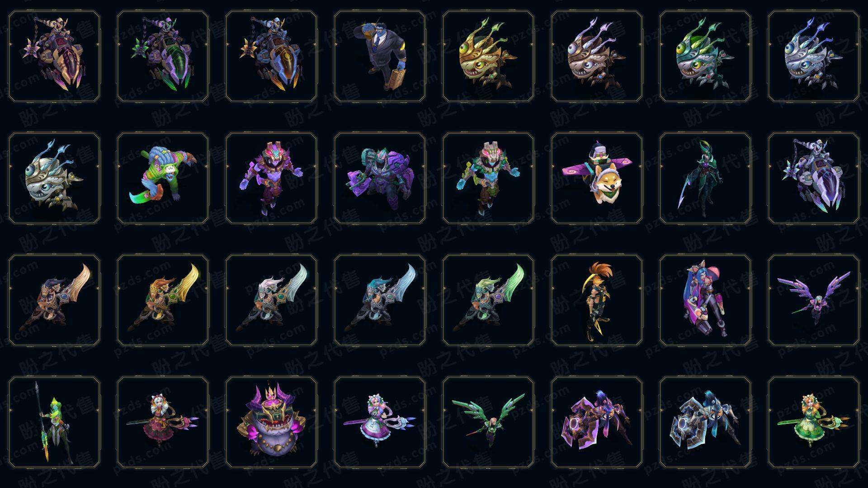Pick the green winged flying figure

point(488,422)
